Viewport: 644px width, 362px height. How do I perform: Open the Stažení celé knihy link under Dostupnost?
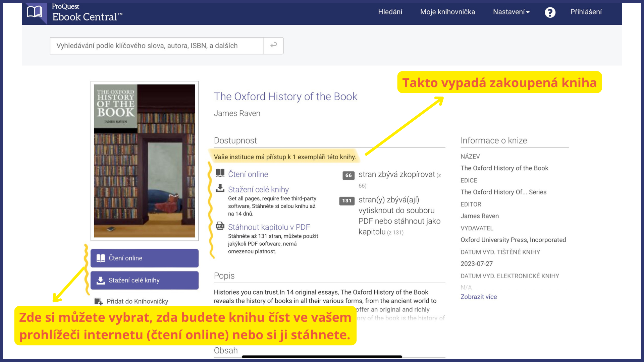[x=258, y=190]
